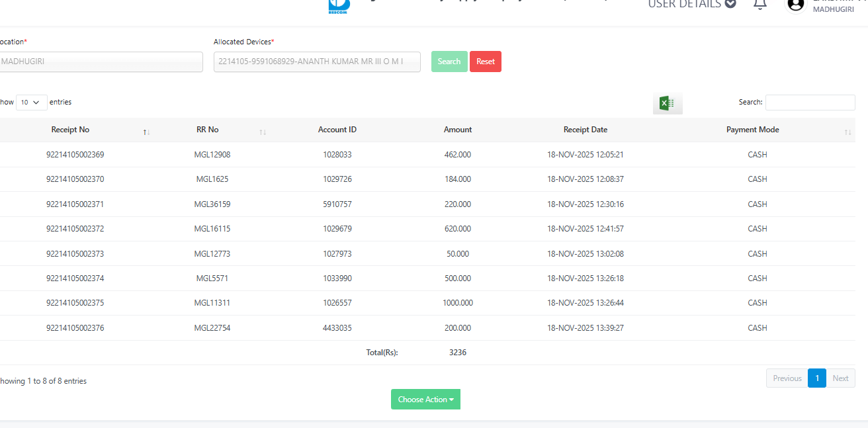The height and width of the screenshot is (428, 868).
Task: Export table using the Excel icon
Action: click(x=668, y=103)
